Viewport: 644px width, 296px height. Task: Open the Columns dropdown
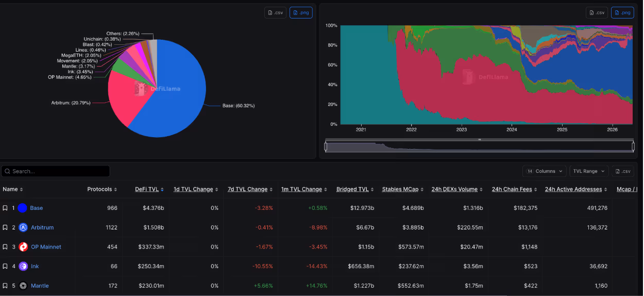[544, 171]
